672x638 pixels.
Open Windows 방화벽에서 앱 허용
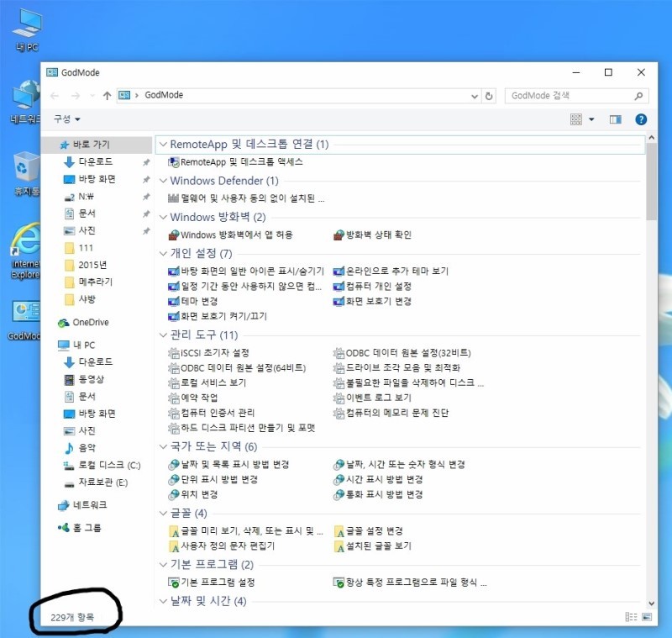click(x=230, y=235)
